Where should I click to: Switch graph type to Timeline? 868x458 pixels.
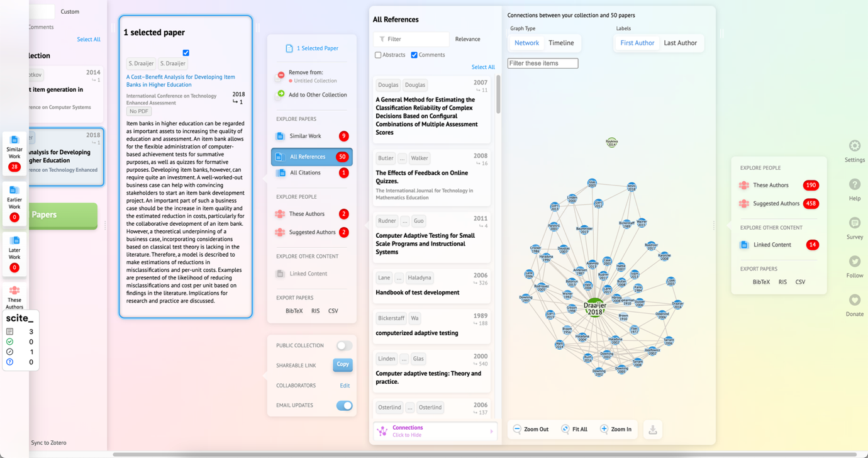(562, 43)
